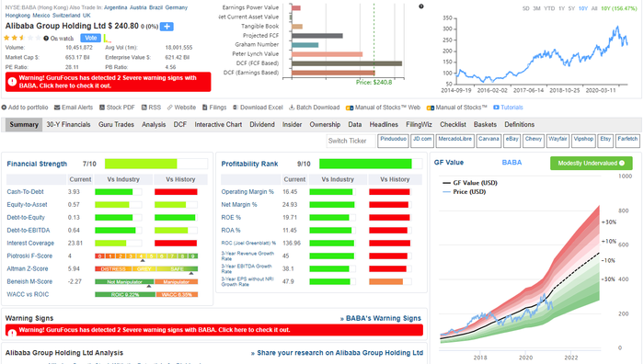
Task: Click the Stock PDF icon
Action: click(102, 108)
